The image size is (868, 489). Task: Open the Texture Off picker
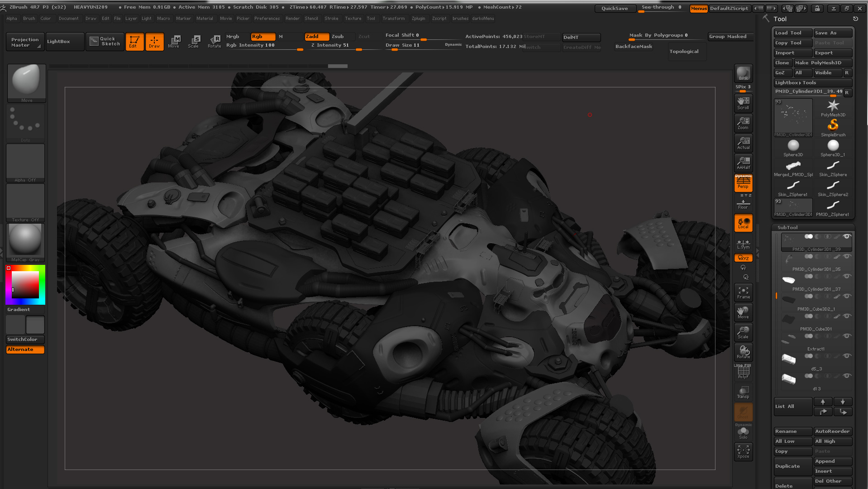click(25, 203)
